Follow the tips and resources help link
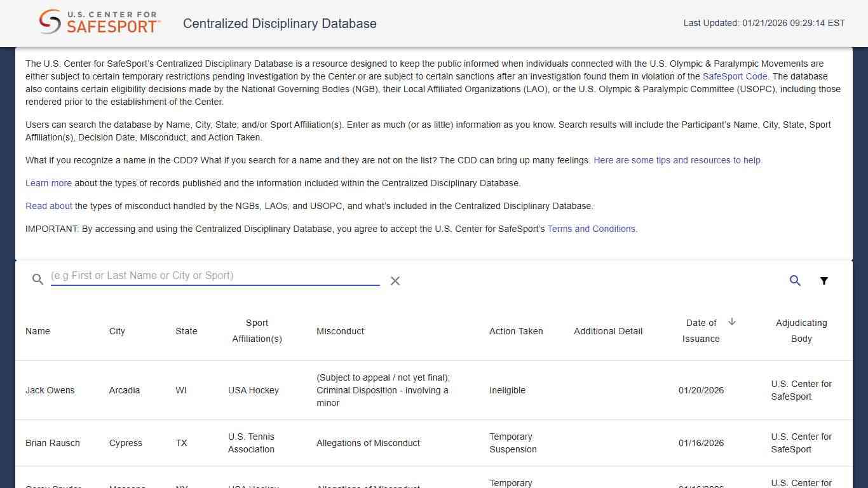The height and width of the screenshot is (488, 868). click(x=677, y=160)
